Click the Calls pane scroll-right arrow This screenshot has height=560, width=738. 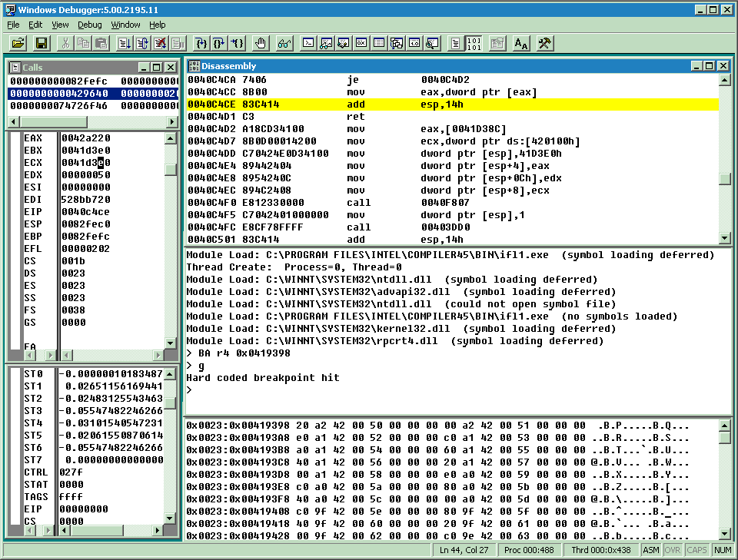click(171, 122)
